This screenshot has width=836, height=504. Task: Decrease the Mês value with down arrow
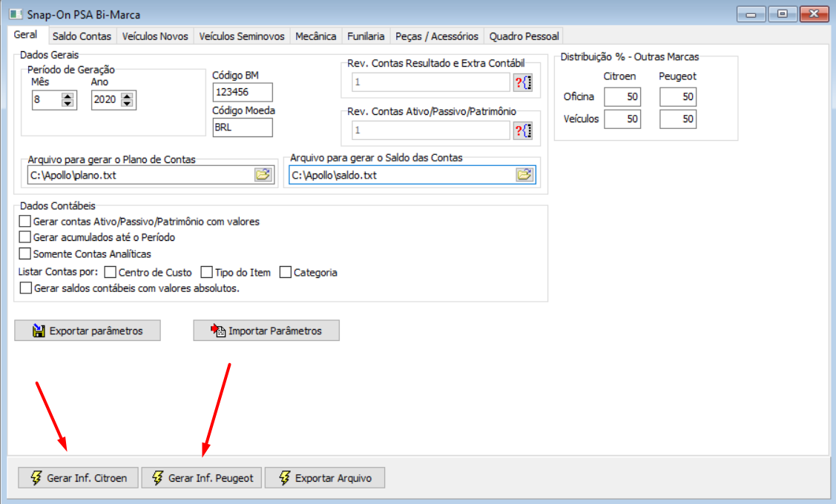(x=68, y=103)
